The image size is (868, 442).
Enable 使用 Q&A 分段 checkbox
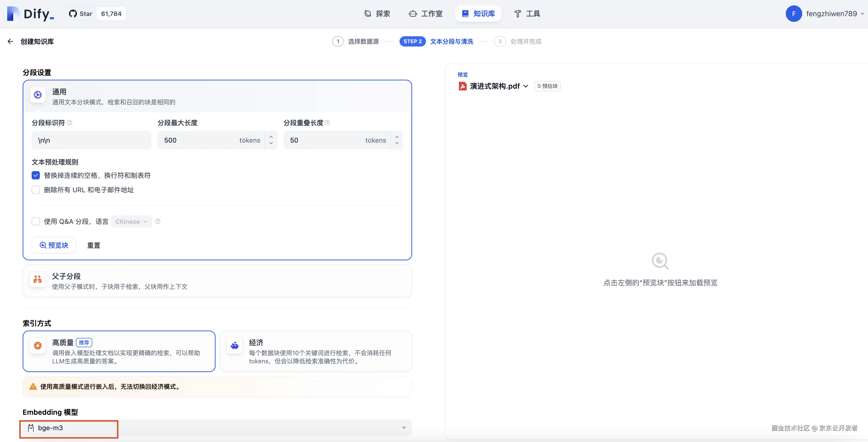36,221
